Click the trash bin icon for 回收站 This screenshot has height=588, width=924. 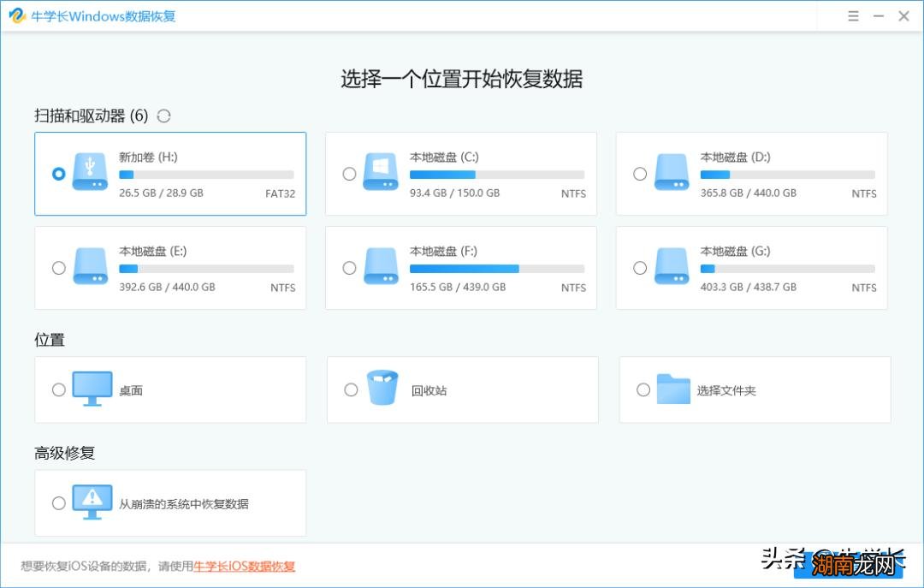click(x=381, y=389)
